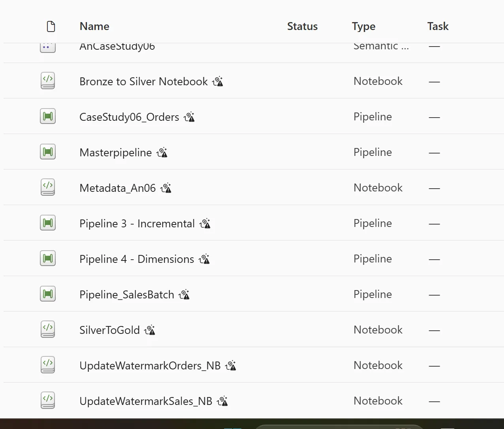Click the Task dash in SilverToGold row
This screenshot has height=429, width=504.
[x=434, y=330]
